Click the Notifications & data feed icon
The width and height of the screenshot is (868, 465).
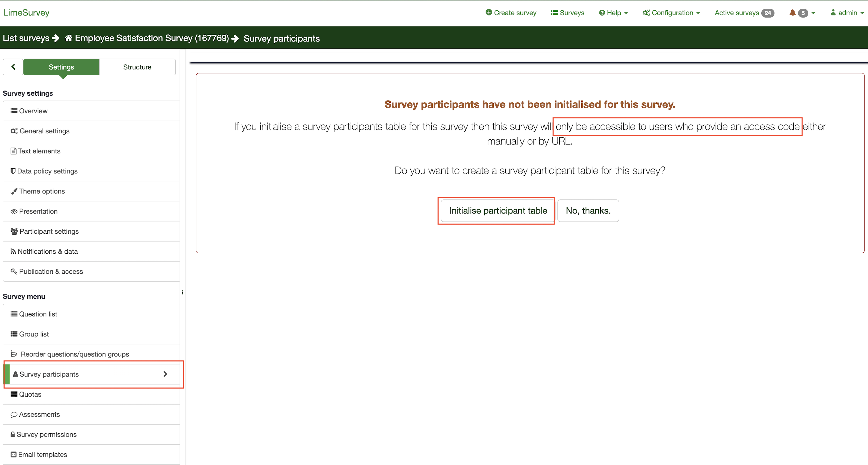tap(13, 251)
